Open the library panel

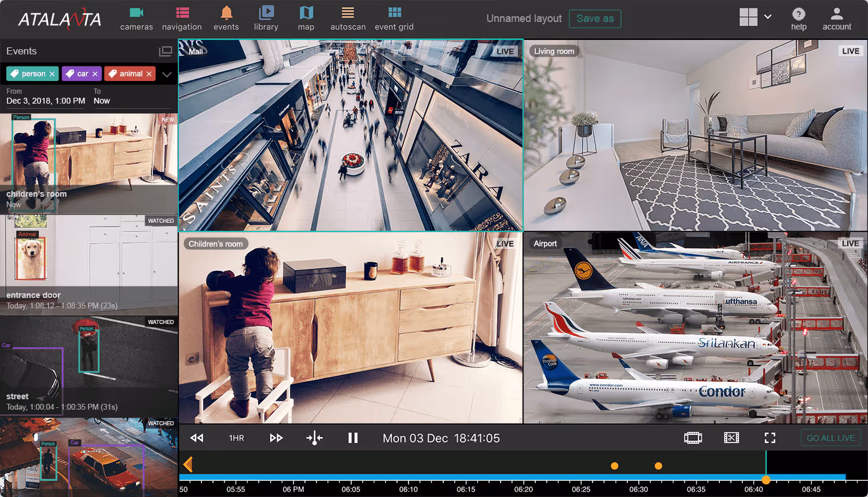266,18
